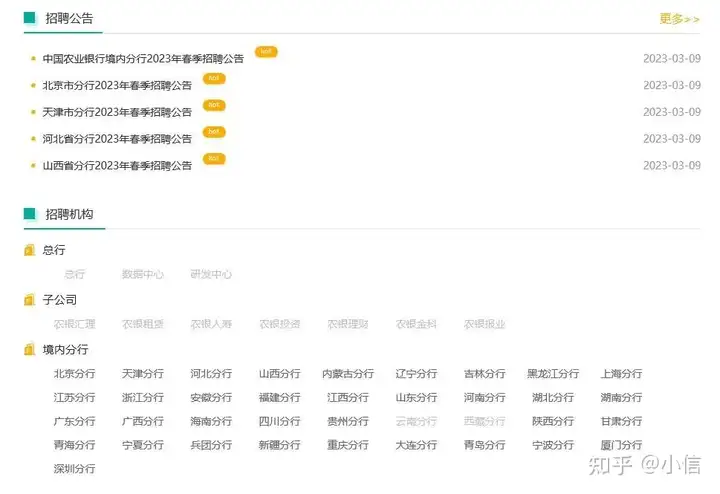
Task: Select 总行 link under the 总行 section
Action: coord(74,274)
